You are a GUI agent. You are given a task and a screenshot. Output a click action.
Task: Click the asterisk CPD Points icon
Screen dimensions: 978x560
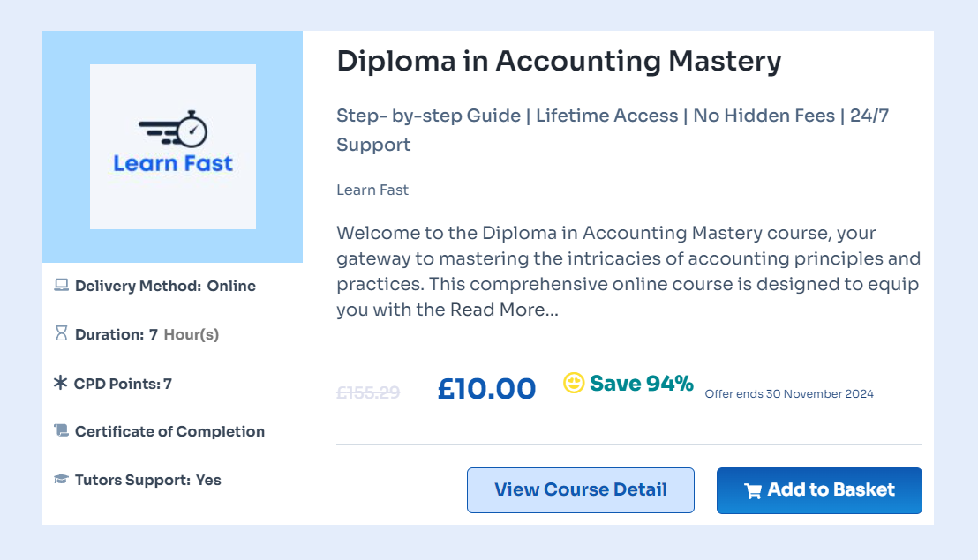point(60,383)
